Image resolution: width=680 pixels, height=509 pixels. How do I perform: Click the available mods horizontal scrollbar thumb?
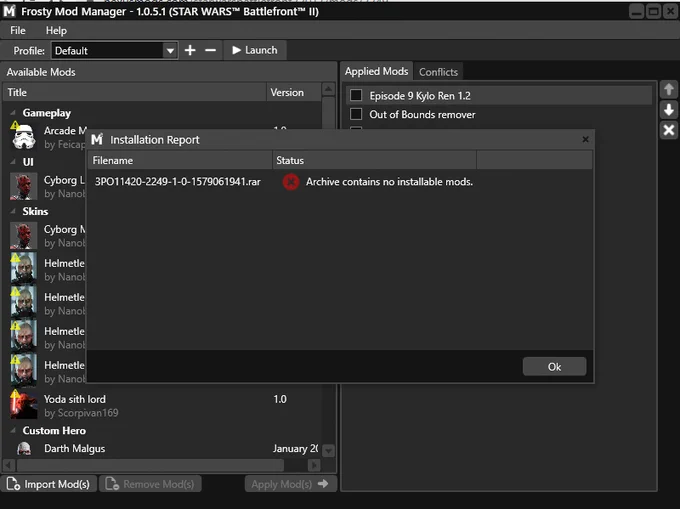(150, 466)
